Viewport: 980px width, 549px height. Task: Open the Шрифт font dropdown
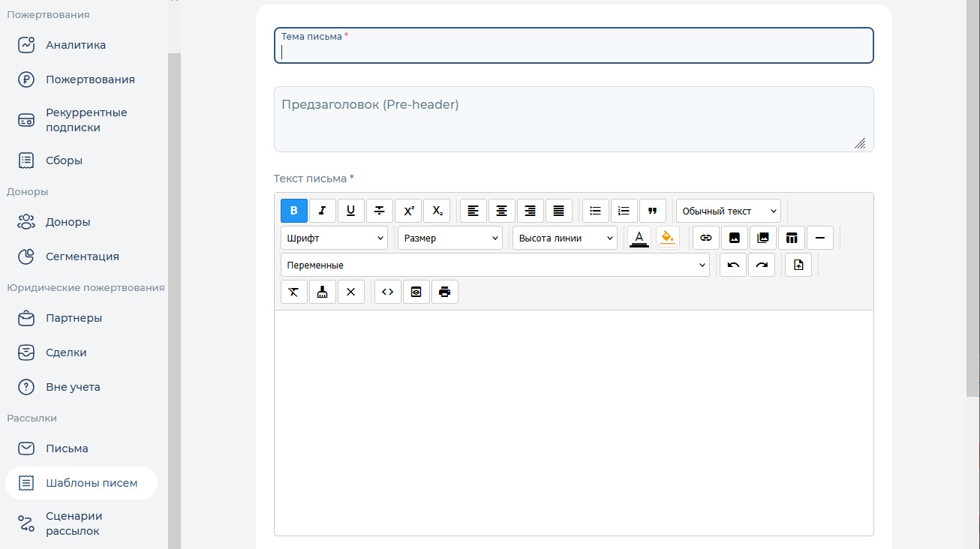pyautogui.click(x=334, y=238)
